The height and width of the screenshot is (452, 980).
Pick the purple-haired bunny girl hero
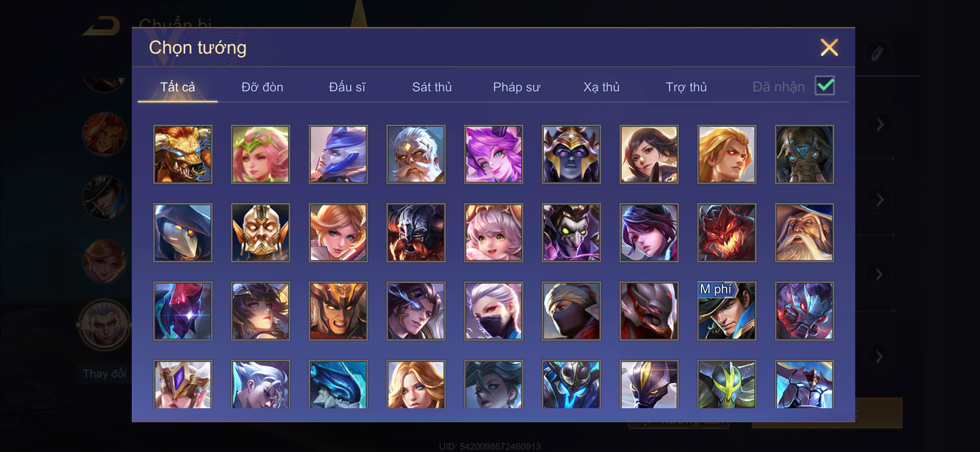coord(494,154)
